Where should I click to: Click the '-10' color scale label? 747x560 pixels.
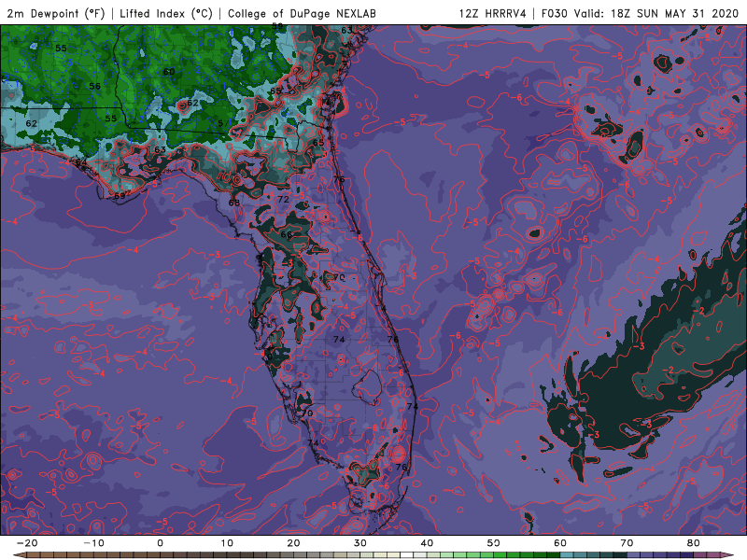(93, 543)
